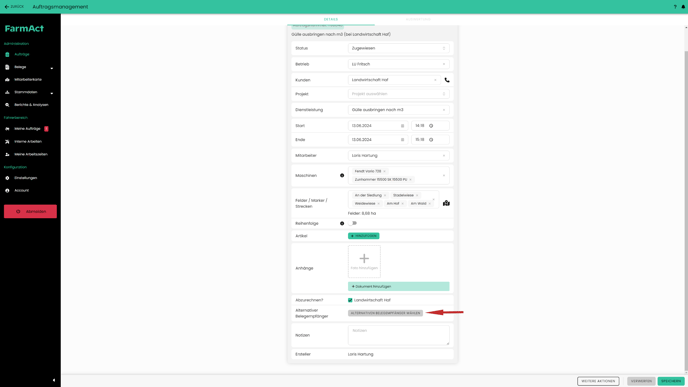Choose alternativen Belegempfänger wählen button
The height and width of the screenshot is (387, 688).
[x=385, y=313]
